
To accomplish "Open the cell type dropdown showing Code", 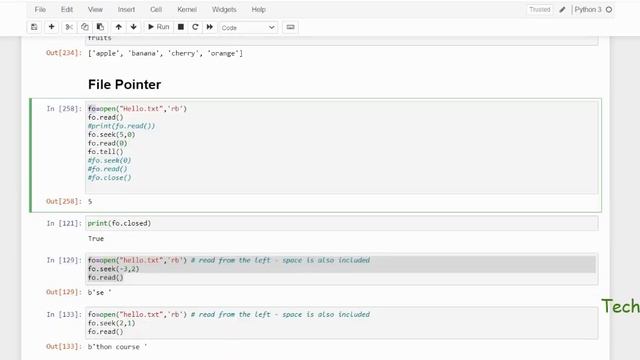I will point(248,27).
